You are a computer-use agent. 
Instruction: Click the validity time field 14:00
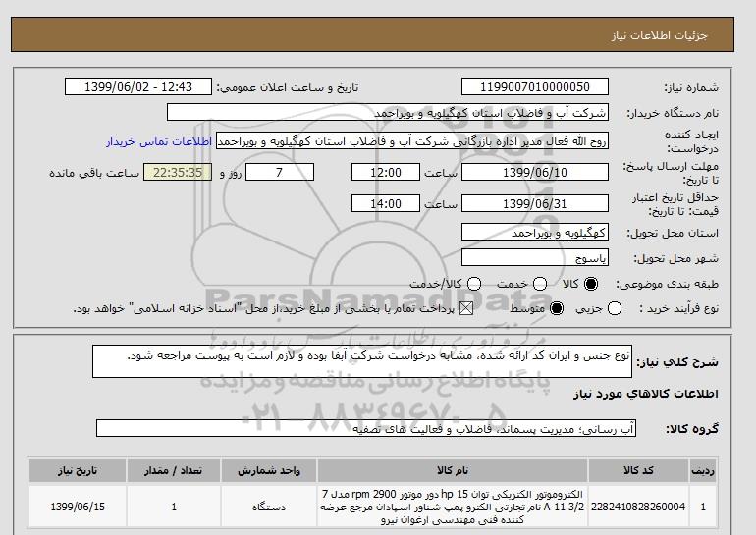coord(386,203)
